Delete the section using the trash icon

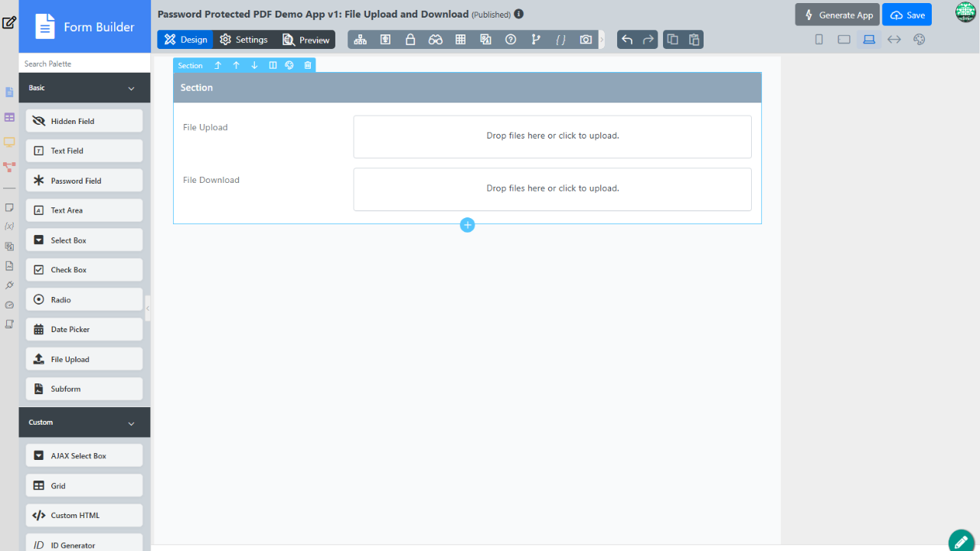[x=308, y=66]
